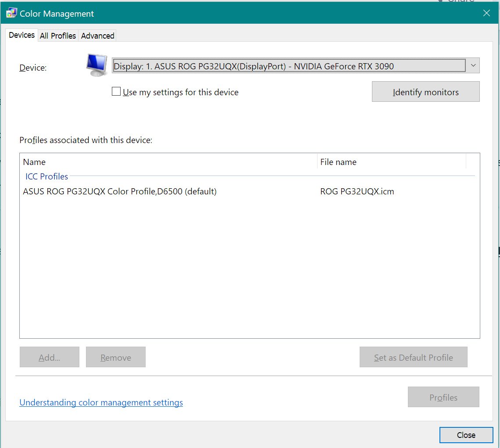Enable Use my settings for this device
The image size is (500, 448).
(116, 92)
